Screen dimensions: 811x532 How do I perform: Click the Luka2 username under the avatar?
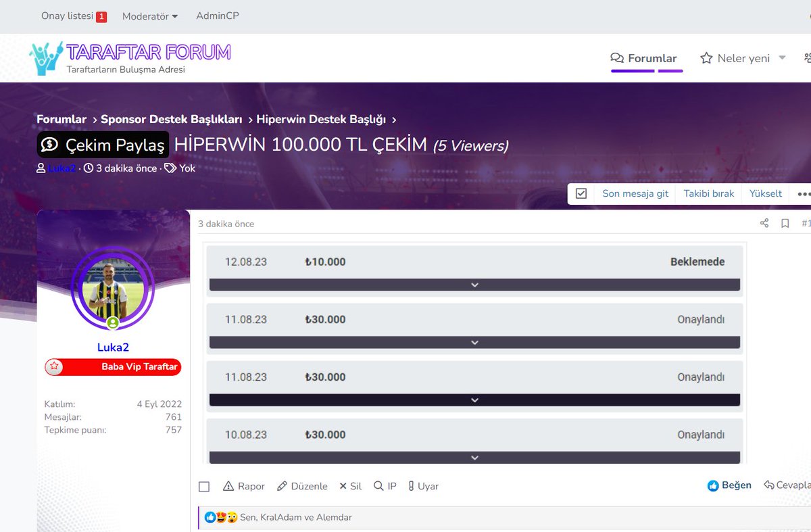[x=113, y=347]
